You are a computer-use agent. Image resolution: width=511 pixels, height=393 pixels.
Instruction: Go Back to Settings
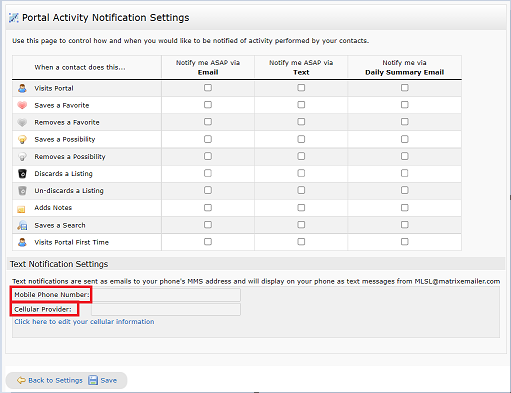[55, 380]
